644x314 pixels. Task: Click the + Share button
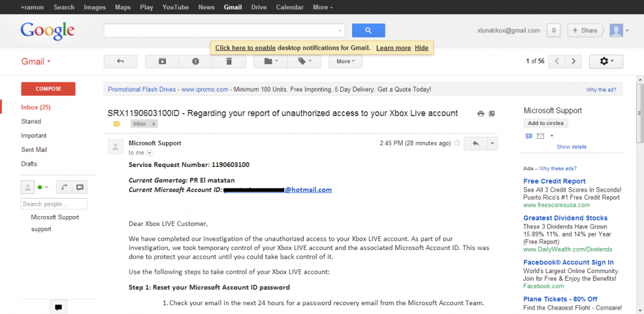point(585,30)
